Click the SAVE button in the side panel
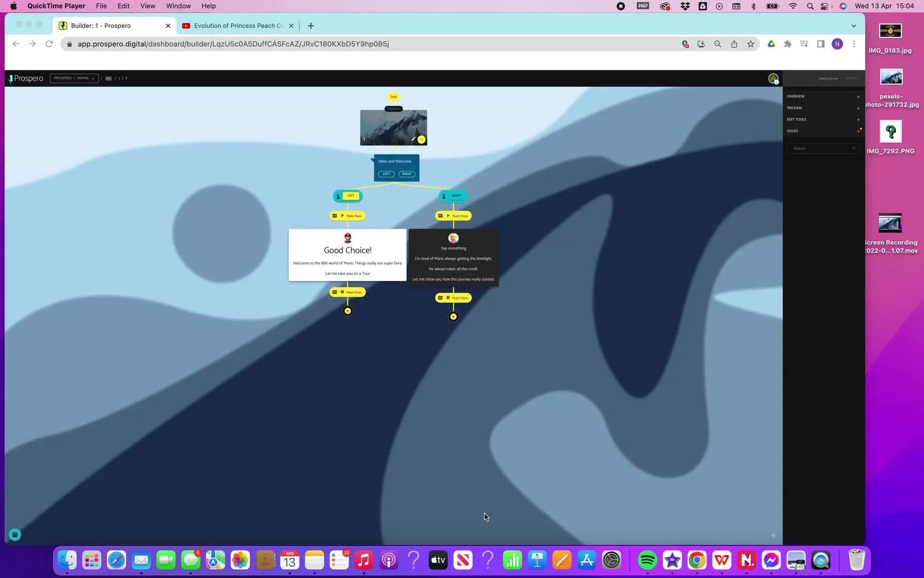The image size is (924, 578). [851, 78]
